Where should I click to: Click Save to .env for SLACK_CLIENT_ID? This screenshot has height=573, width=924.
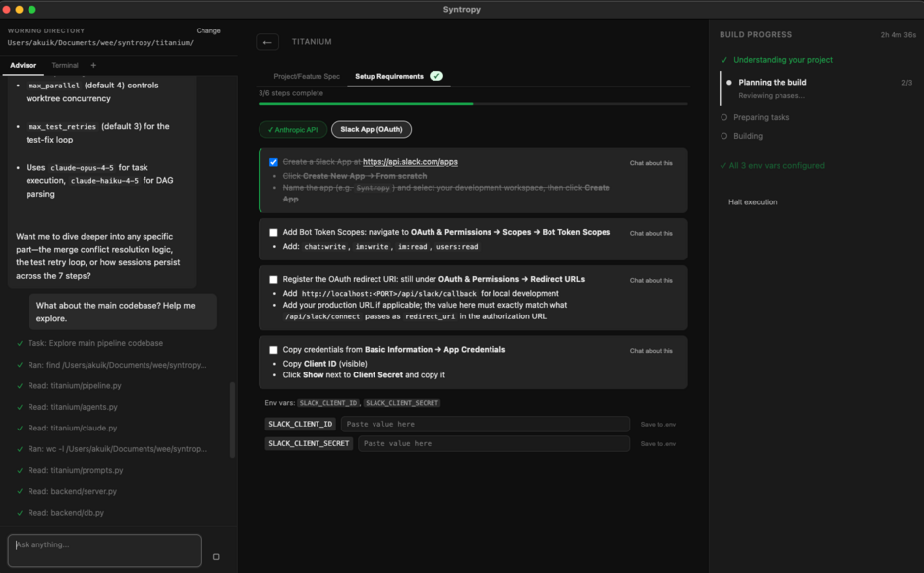[659, 425]
